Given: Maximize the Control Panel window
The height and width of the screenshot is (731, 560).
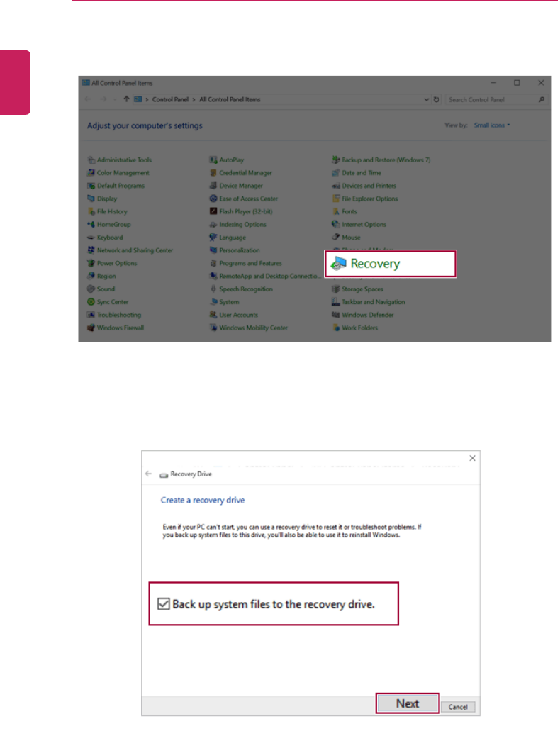Looking at the screenshot, I should (x=517, y=82).
